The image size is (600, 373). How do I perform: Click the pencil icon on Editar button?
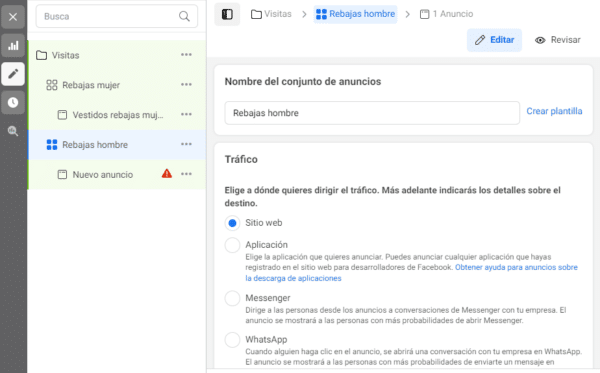pyautogui.click(x=480, y=40)
